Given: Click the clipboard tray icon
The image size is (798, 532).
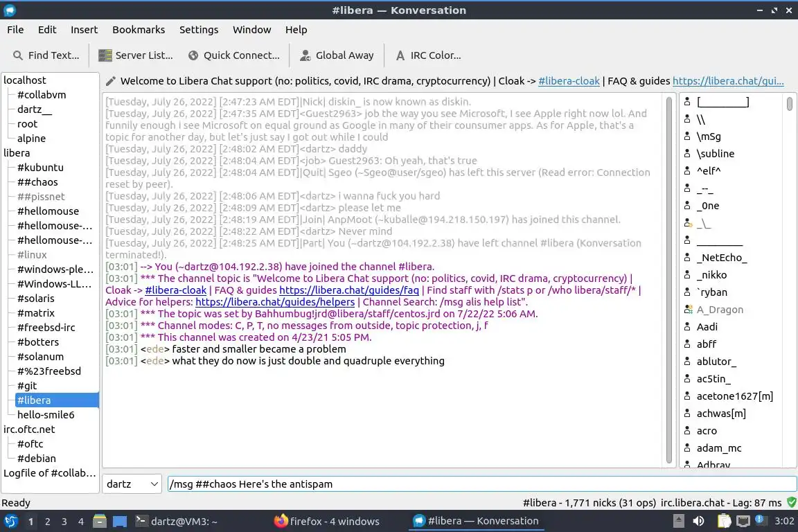Looking at the screenshot, I should click(724, 521).
